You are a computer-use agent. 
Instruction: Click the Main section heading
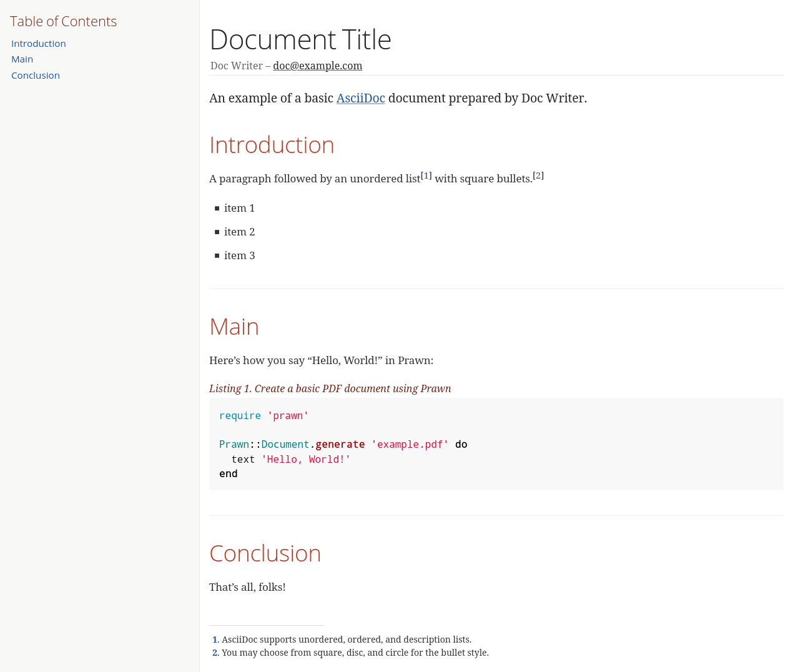click(234, 327)
